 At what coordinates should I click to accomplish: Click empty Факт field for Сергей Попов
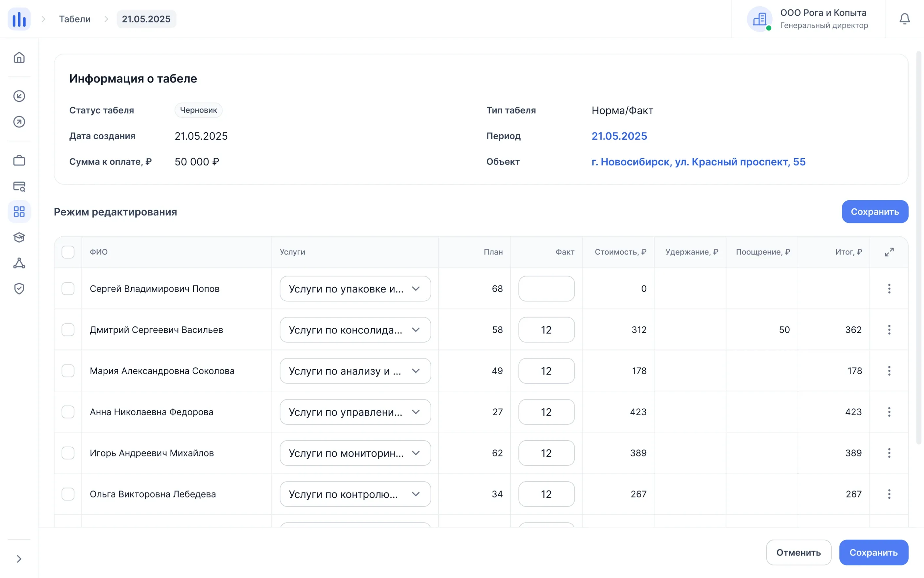(546, 289)
